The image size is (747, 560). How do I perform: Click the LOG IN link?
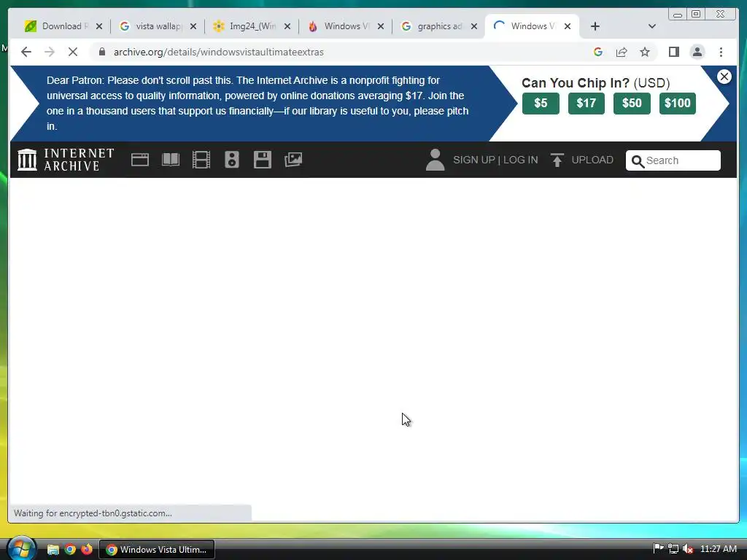coord(521,160)
